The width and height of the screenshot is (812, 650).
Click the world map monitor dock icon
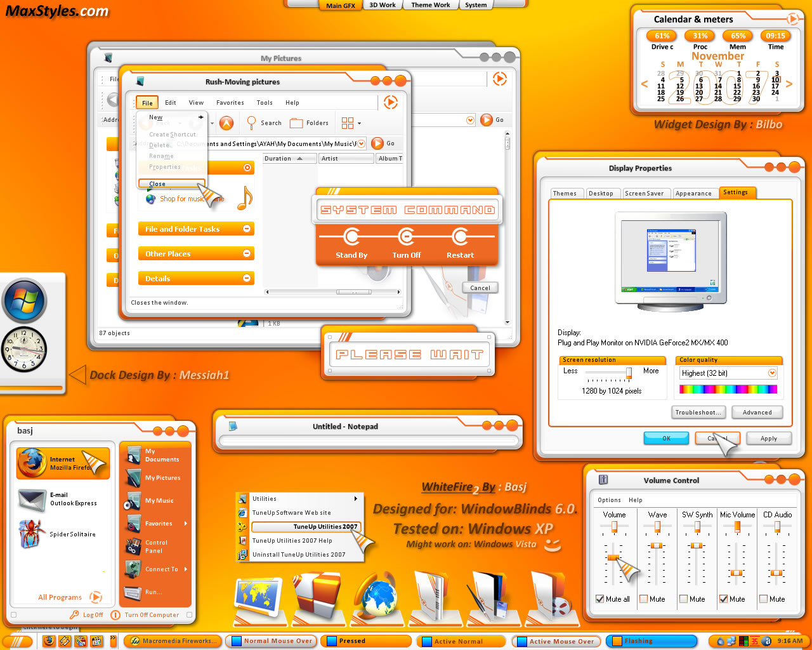point(258,599)
